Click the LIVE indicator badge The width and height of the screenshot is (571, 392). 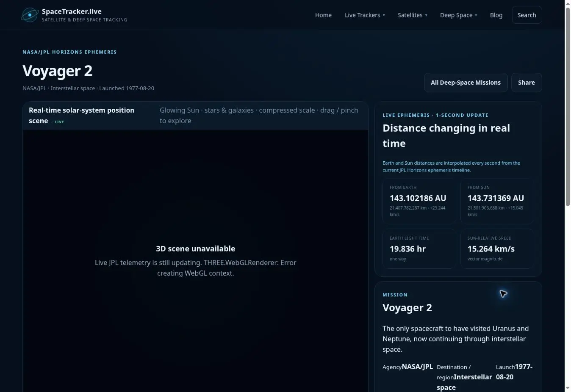pos(58,121)
